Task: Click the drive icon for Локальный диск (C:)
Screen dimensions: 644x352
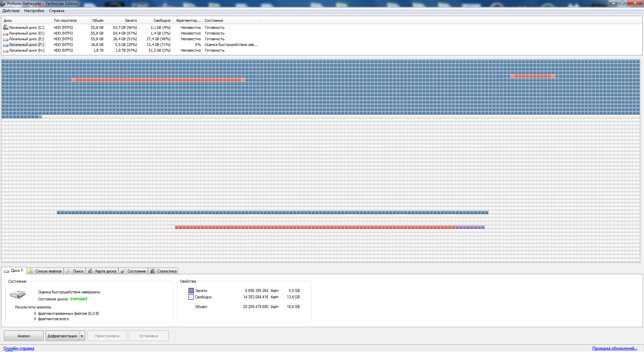Action: point(6,27)
